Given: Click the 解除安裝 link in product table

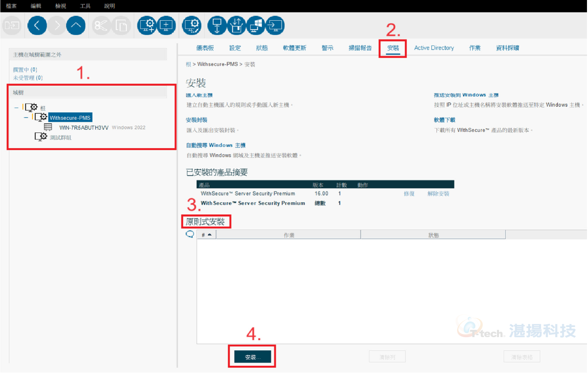Looking at the screenshot, I should point(438,194).
